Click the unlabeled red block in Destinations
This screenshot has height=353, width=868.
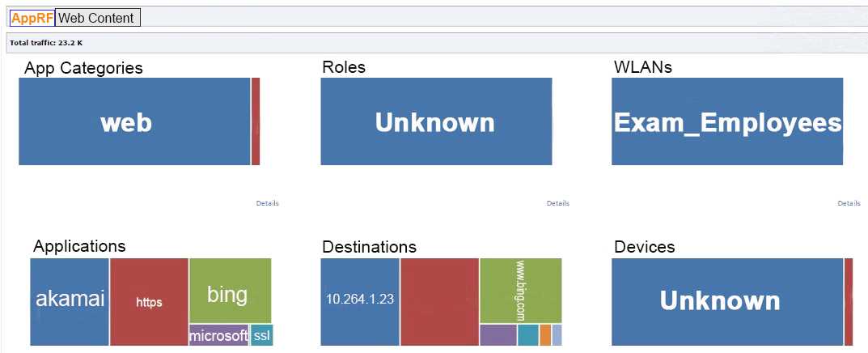tap(439, 301)
